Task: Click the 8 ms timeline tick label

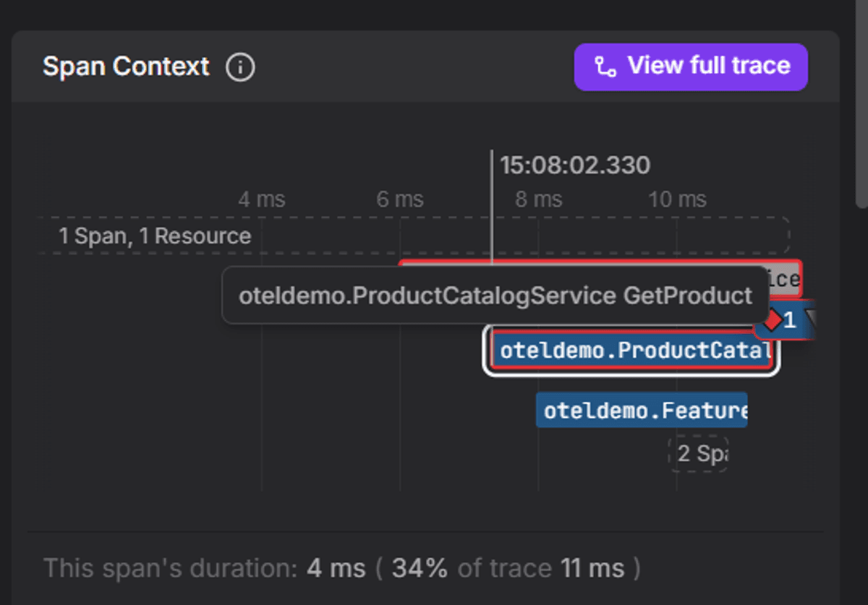Action: click(538, 199)
